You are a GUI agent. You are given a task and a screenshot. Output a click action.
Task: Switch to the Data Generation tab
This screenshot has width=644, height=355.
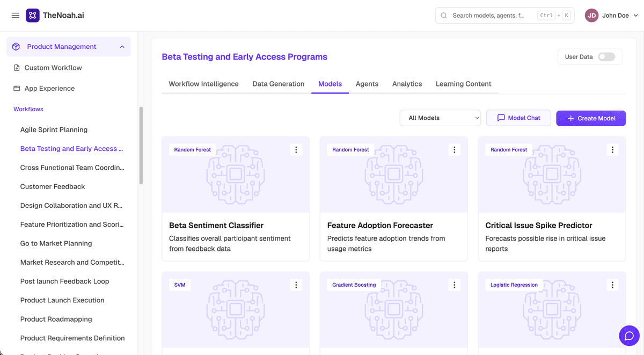279,84
